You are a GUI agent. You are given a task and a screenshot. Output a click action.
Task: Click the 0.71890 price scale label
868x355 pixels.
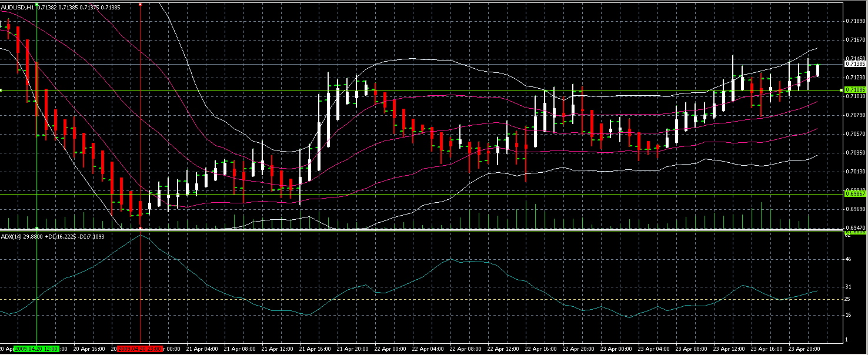point(854,21)
